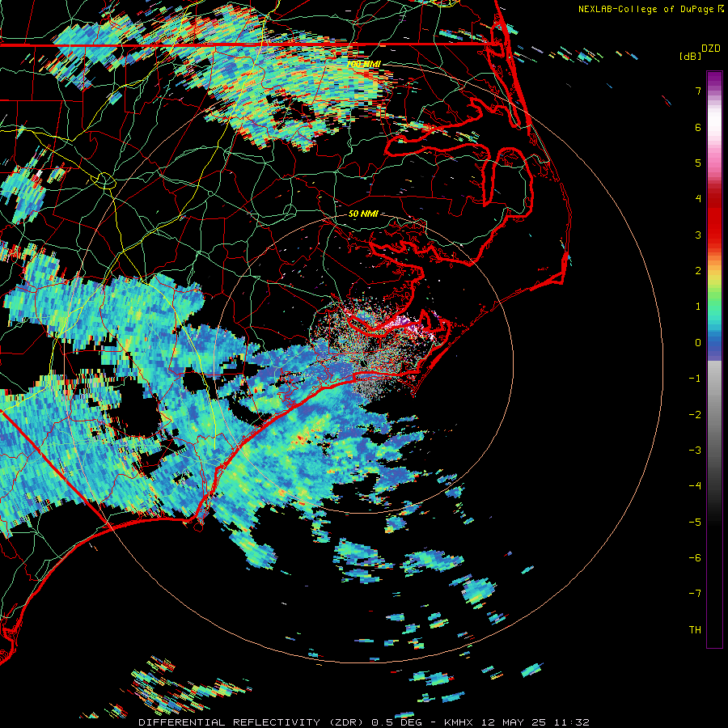The height and width of the screenshot is (728, 728).
Task: Click the DZD [dB] scale title
Action: point(700,52)
